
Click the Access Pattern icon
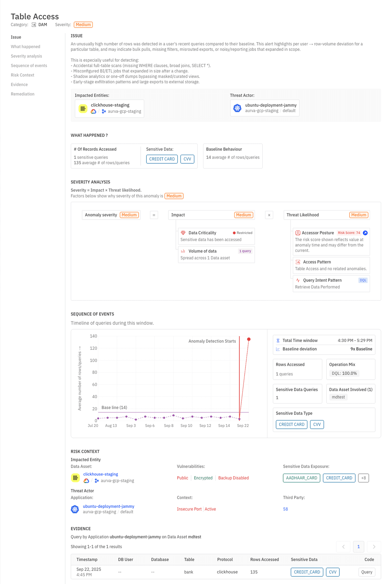click(x=298, y=262)
